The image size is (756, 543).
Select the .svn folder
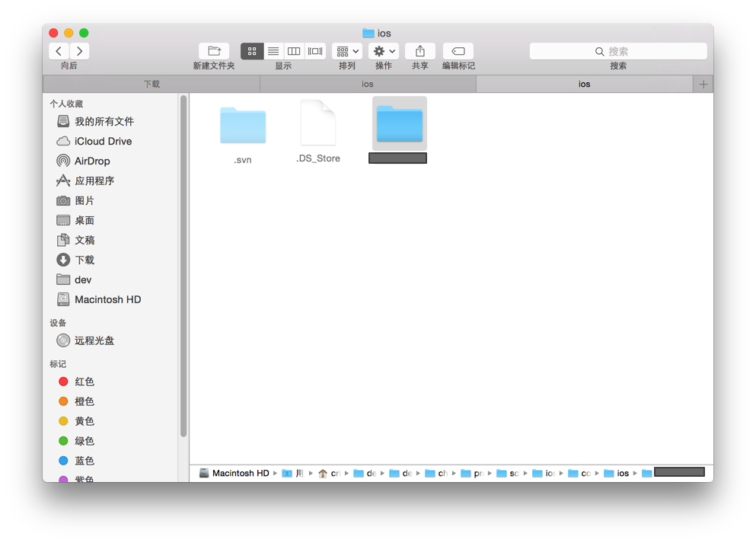pyautogui.click(x=243, y=126)
